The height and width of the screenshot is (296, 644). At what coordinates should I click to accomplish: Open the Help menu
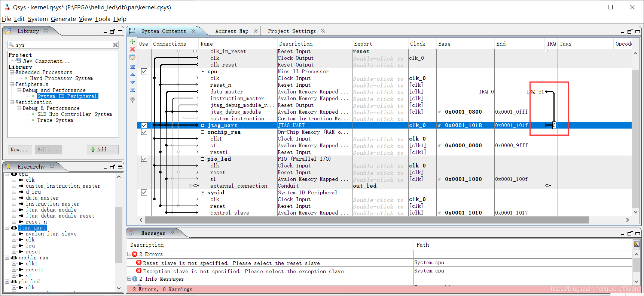pos(120,19)
